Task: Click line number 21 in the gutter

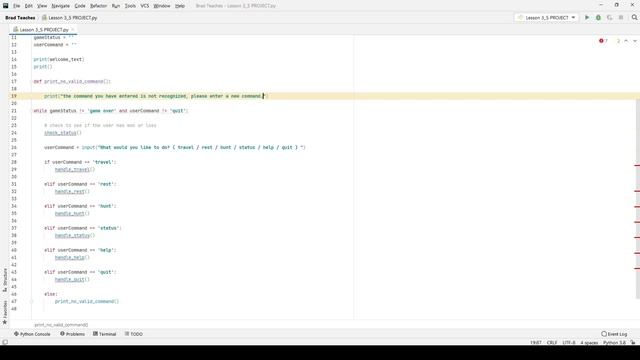Action: click(x=14, y=111)
